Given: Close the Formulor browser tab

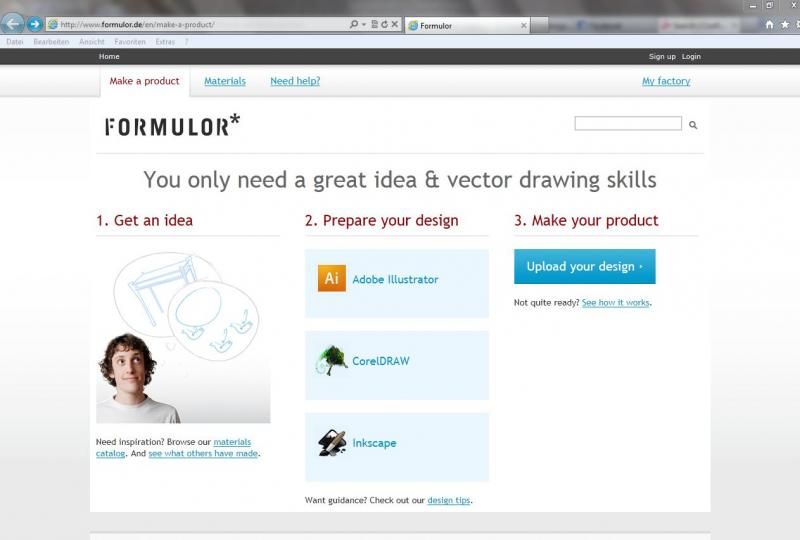Looking at the screenshot, I should [523, 26].
